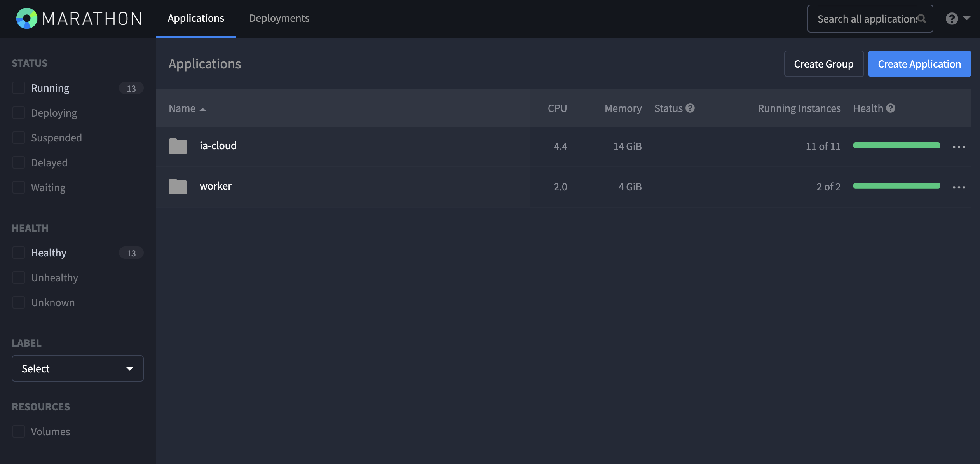980x464 pixels.
Task: Check the Waiting status filter
Action: point(19,187)
